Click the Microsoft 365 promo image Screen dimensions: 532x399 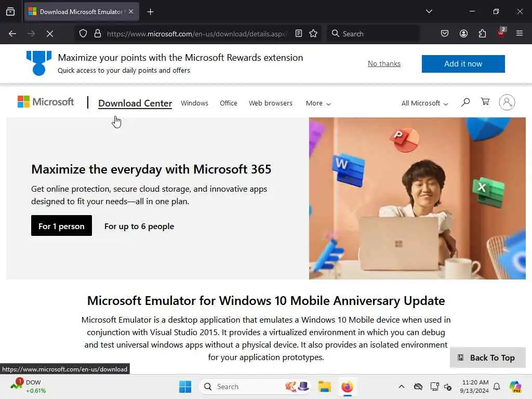417,198
